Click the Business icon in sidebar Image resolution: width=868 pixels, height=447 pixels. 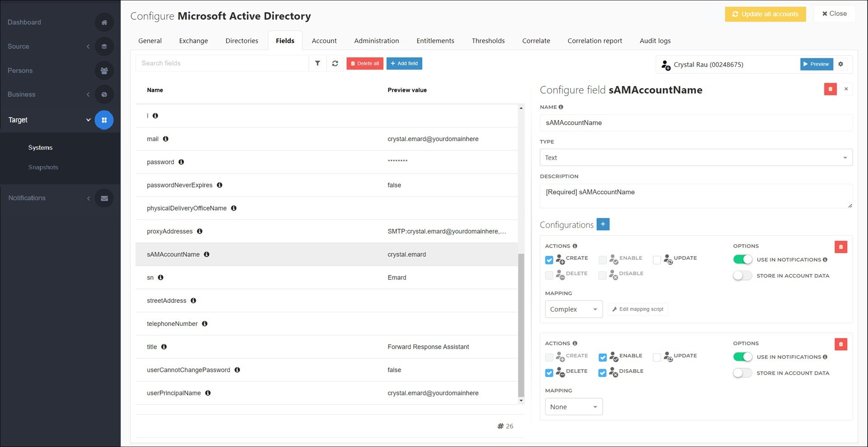[x=104, y=94]
